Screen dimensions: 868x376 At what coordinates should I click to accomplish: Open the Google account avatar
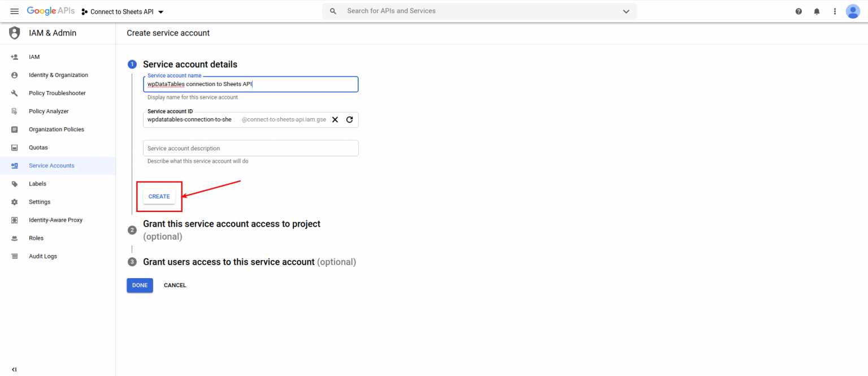click(853, 11)
